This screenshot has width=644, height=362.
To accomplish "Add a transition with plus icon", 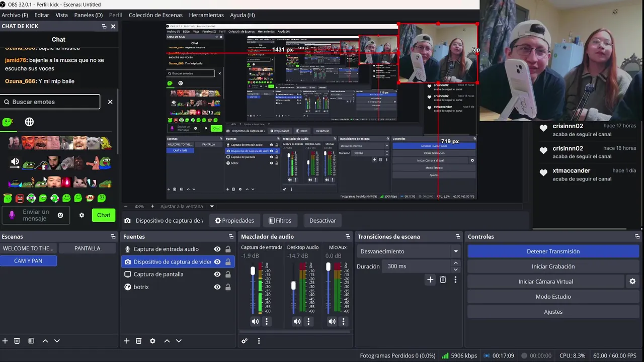I will tap(430, 280).
